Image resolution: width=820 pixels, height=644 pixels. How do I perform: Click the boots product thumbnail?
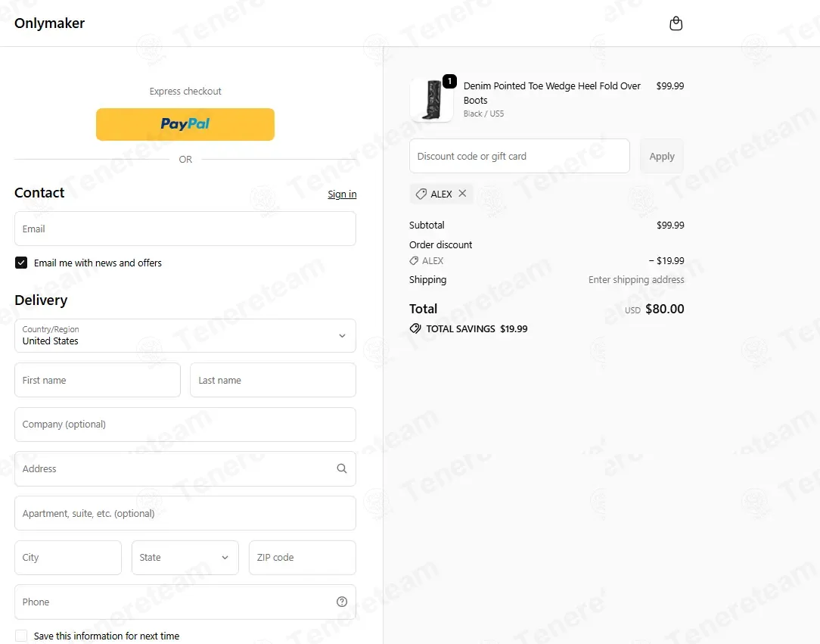point(431,101)
